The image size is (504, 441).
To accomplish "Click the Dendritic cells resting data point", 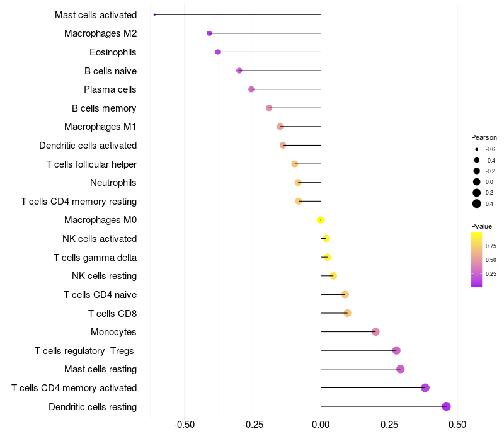I will click(447, 406).
